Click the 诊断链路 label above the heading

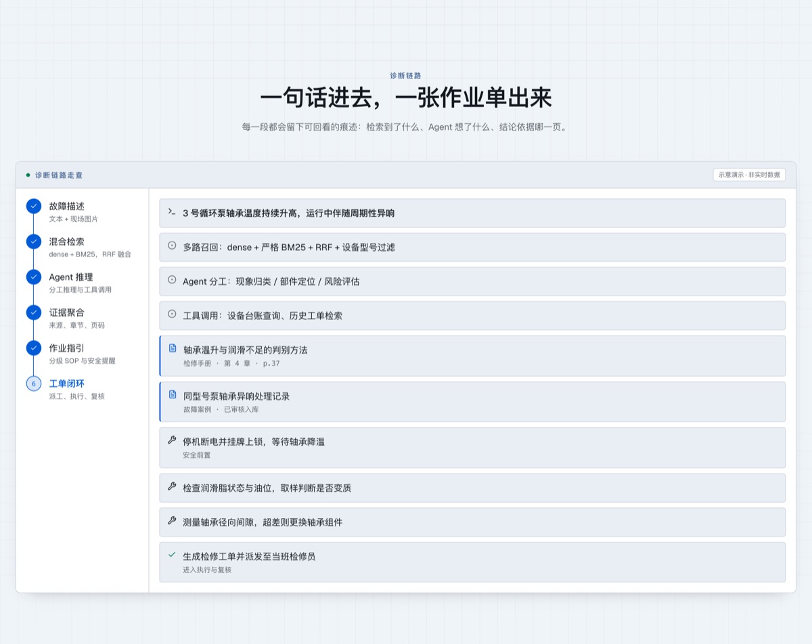click(406, 76)
